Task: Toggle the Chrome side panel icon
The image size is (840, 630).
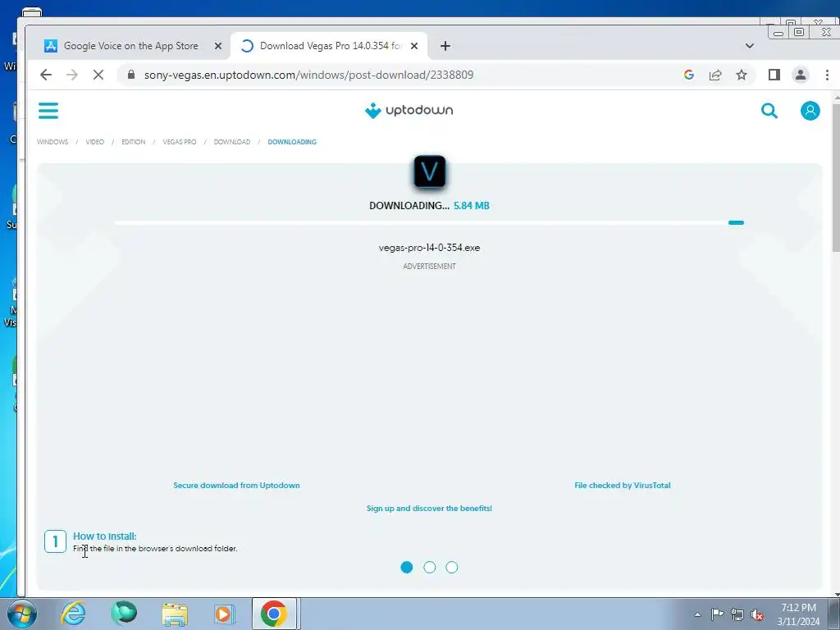Action: [774, 75]
